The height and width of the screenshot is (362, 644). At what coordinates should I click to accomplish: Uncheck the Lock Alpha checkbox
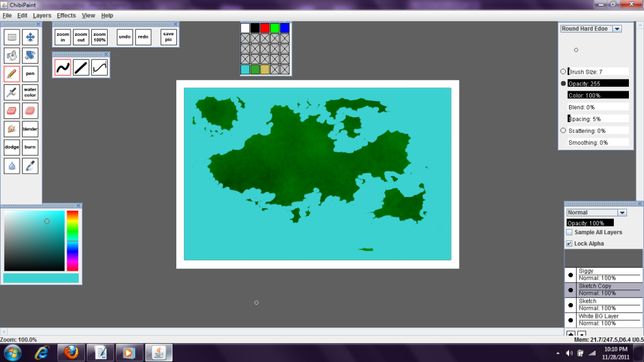pos(569,244)
